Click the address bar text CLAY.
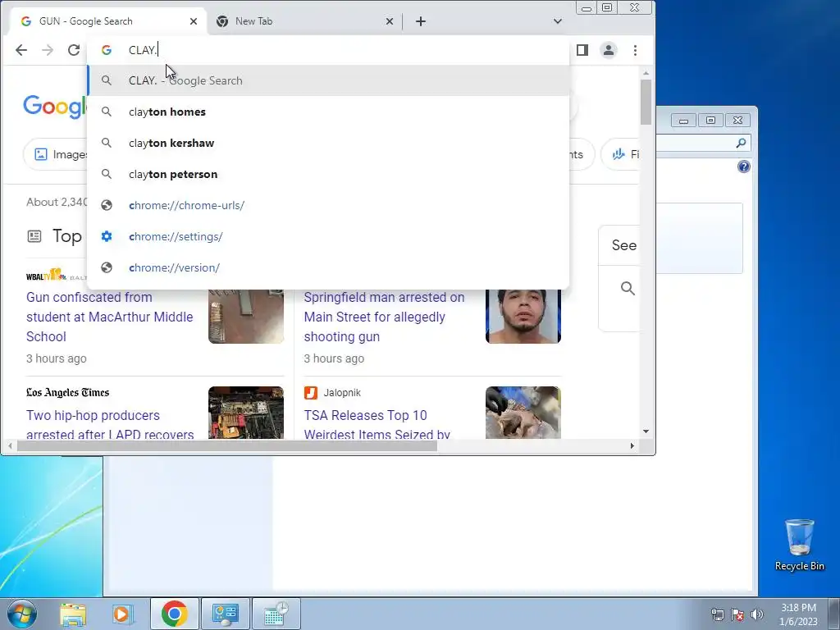This screenshot has width=840, height=630. 143,50
